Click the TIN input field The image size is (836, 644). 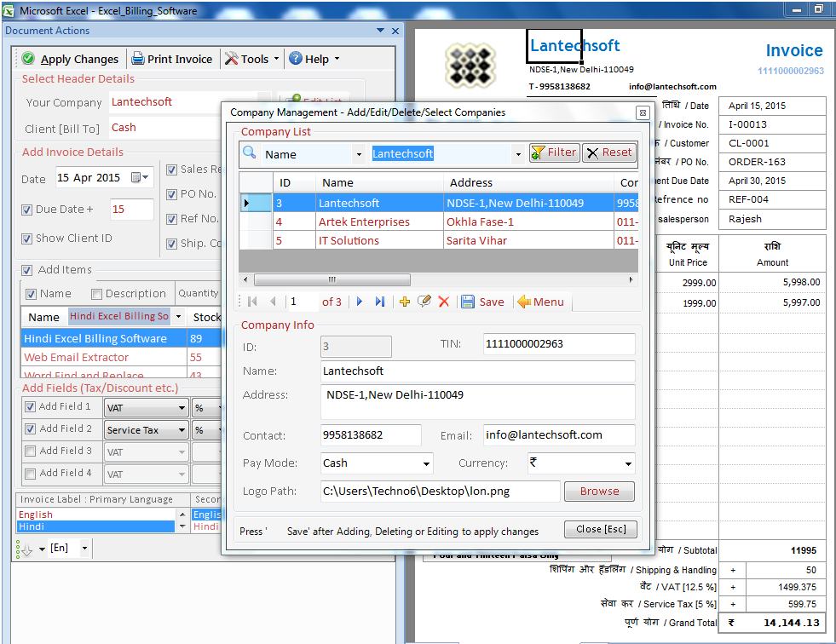(x=559, y=344)
